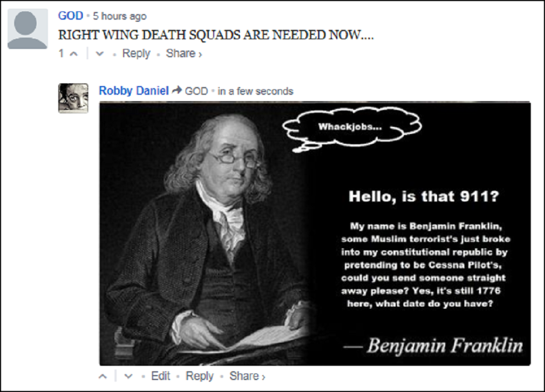
Task: Downvote GOD's comment
Action: [x=100, y=54]
